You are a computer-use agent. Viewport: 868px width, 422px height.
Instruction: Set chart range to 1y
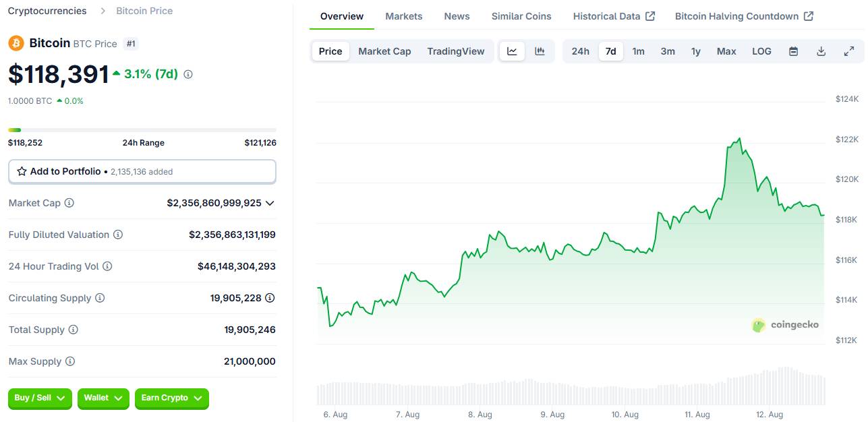coord(696,51)
